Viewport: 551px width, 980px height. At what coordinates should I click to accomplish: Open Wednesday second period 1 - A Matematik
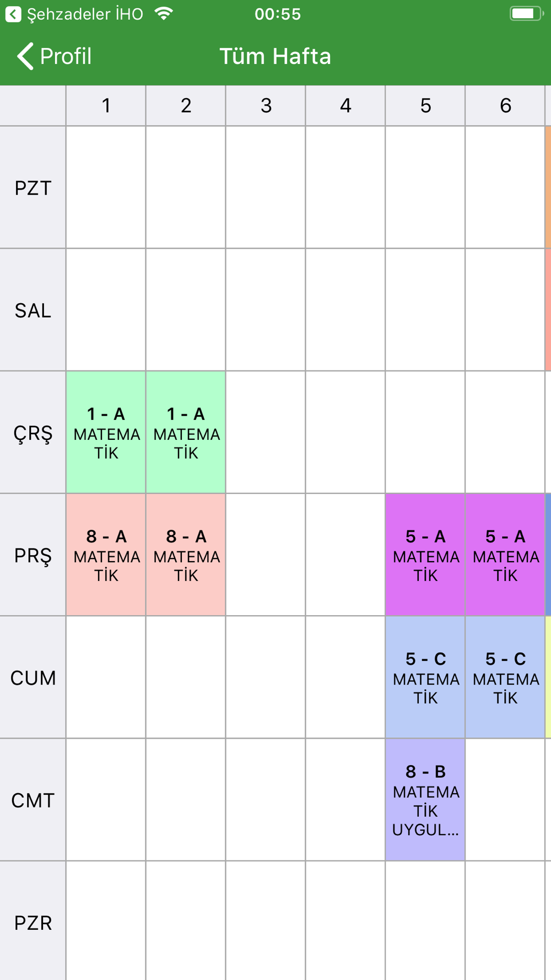186,432
